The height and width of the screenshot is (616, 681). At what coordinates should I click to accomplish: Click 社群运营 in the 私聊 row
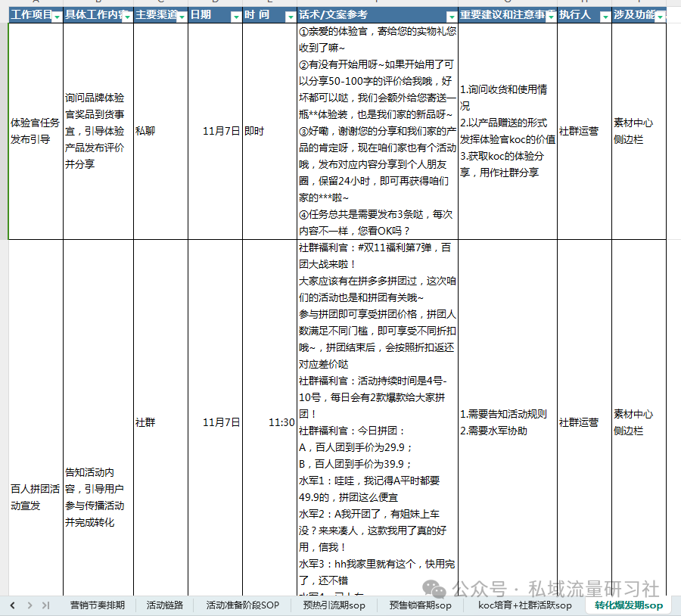(584, 131)
